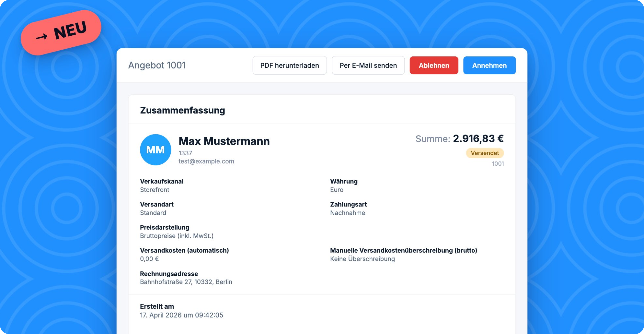Click the Summe: label

click(433, 139)
